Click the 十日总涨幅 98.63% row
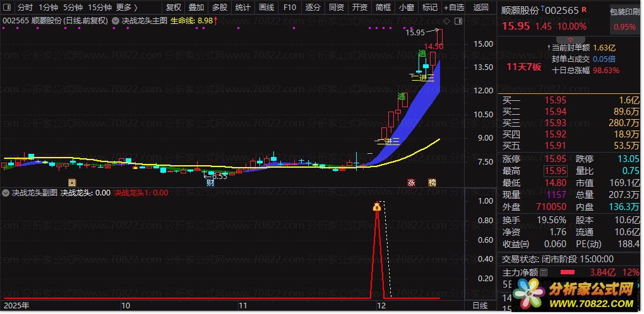 click(585, 71)
